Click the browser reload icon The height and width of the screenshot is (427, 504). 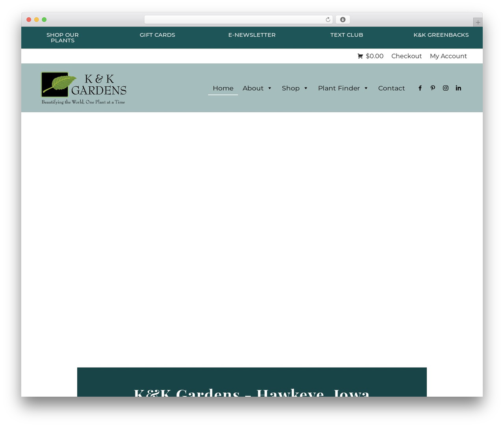pos(328,20)
